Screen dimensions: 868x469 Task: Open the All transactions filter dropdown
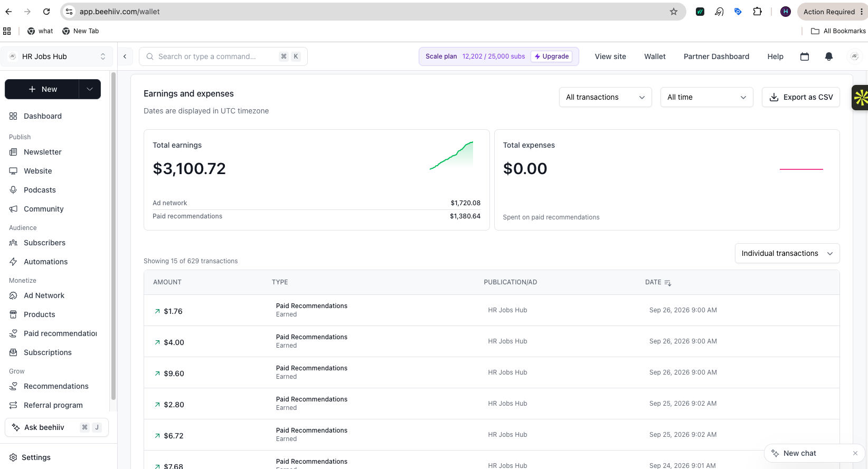tap(606, 97)
